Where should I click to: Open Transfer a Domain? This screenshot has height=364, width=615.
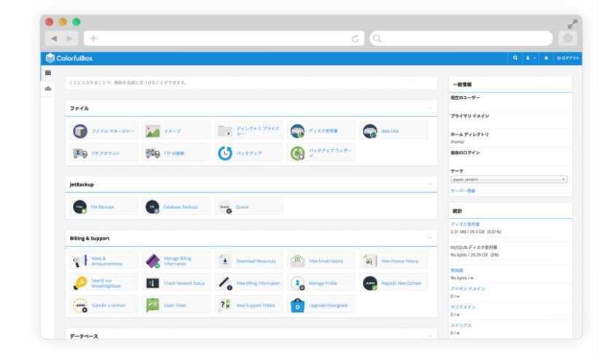103,305
